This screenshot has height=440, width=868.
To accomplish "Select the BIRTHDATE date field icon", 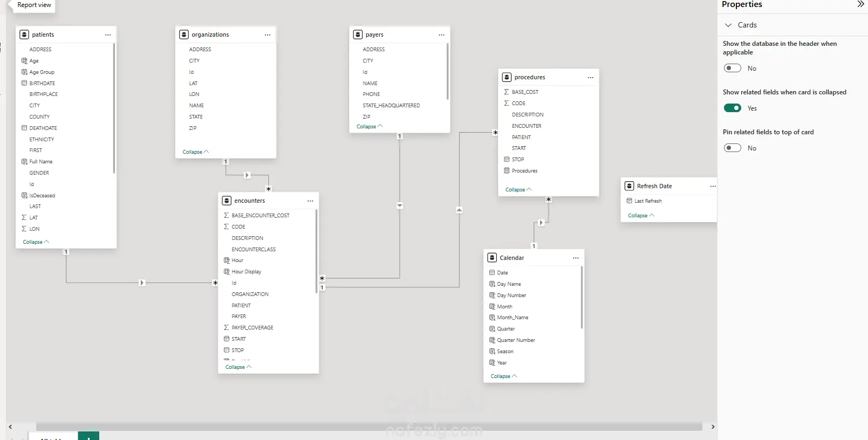I will (24, 83).
